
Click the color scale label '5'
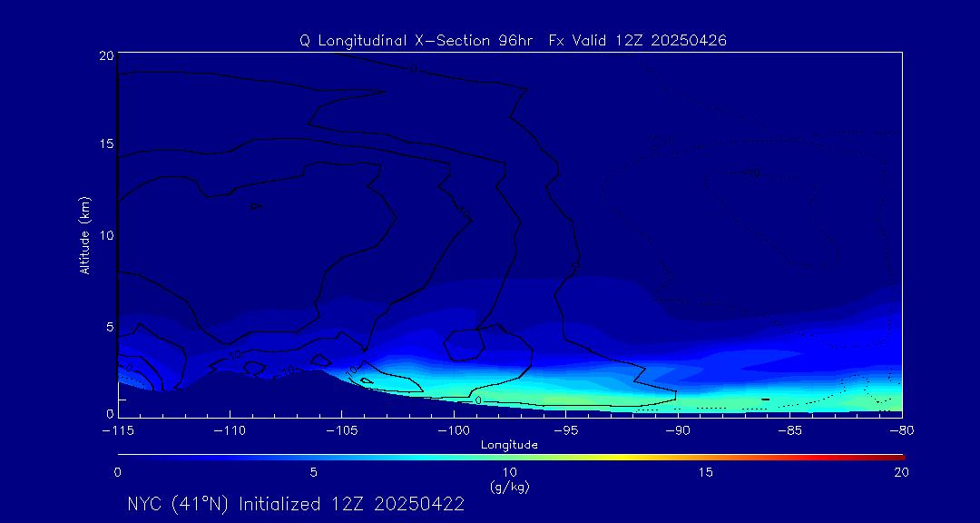click(x=314, y=472)
